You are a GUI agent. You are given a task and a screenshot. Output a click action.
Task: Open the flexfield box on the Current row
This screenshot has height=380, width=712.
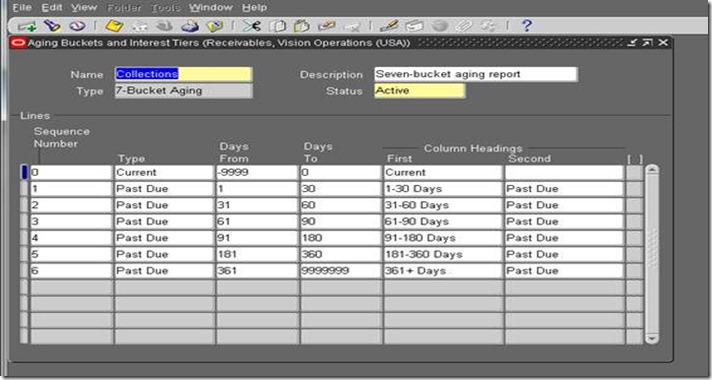634,173
